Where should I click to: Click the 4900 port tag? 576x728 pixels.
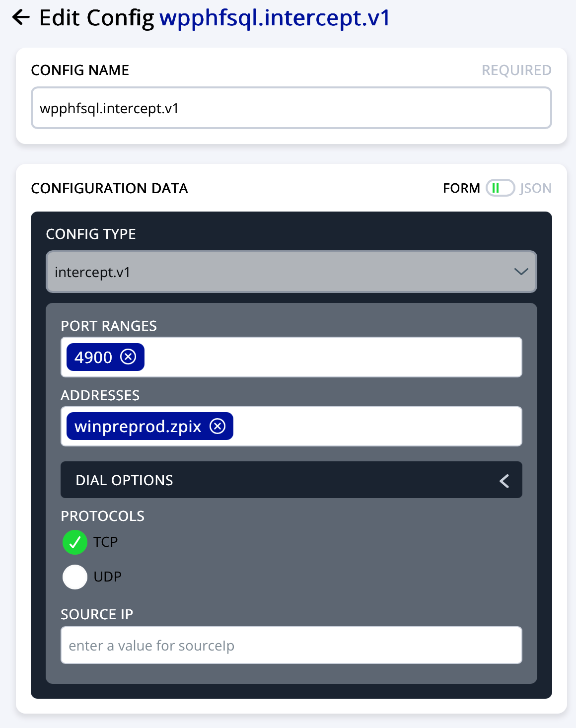coord(93,357)
